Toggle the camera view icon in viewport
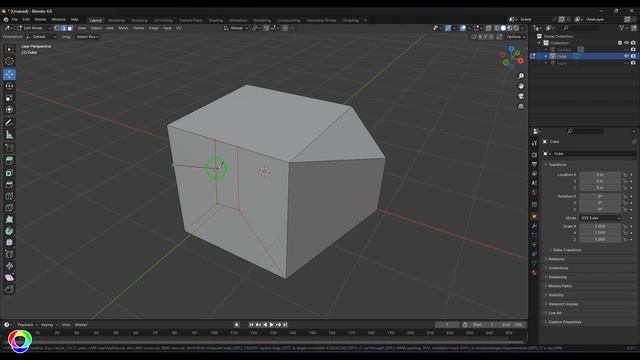 click(x=521, y=96)
